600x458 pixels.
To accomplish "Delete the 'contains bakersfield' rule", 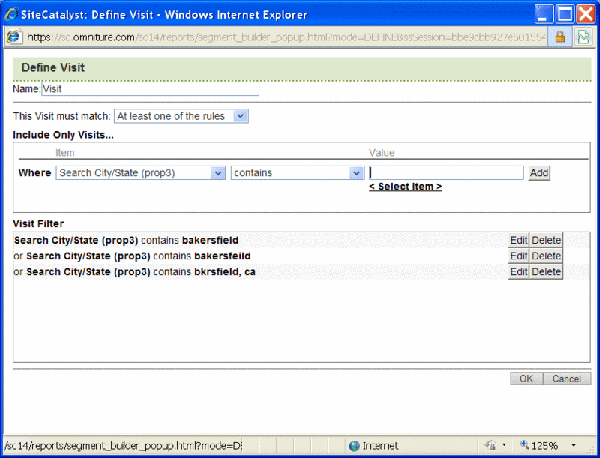I will [546, 240].
